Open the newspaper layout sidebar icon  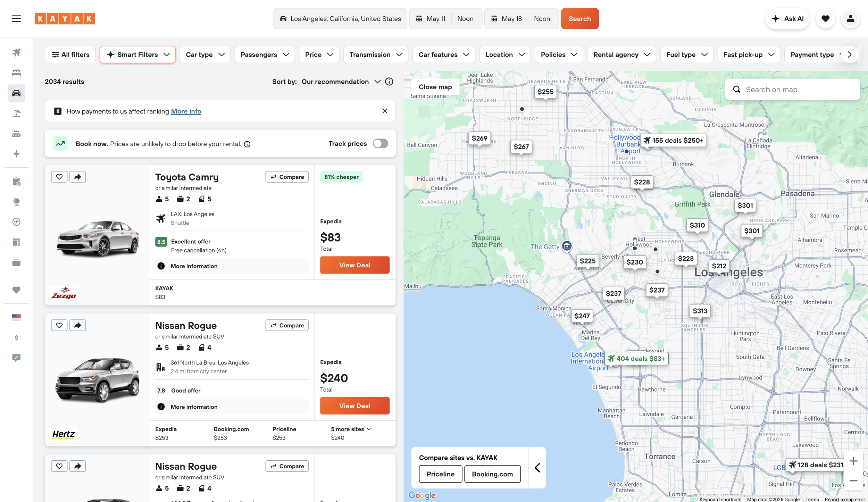[16, 242]
